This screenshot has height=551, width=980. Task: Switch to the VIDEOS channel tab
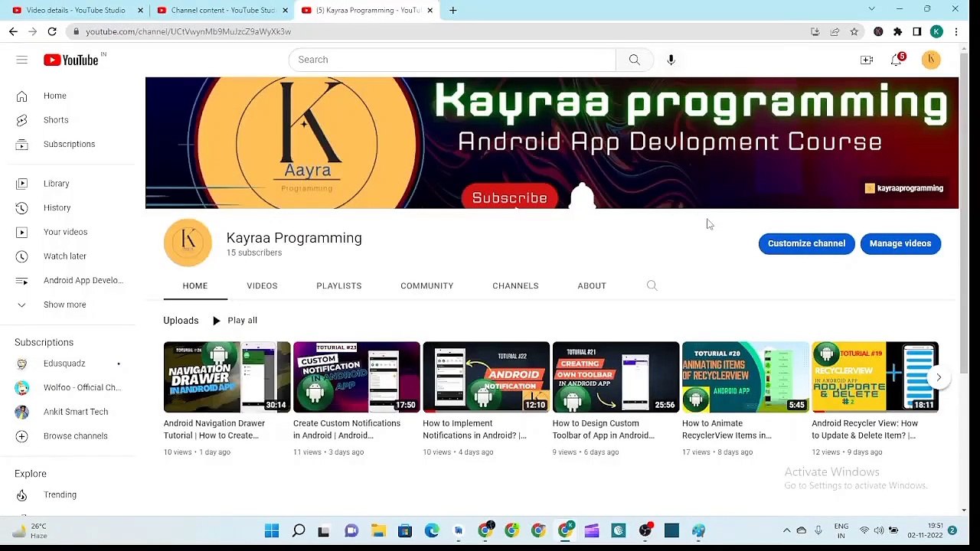262,285
